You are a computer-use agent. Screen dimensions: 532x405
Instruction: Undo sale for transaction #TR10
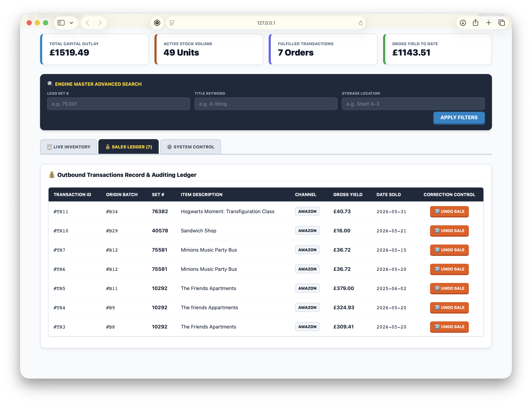(x=449, y=231)
